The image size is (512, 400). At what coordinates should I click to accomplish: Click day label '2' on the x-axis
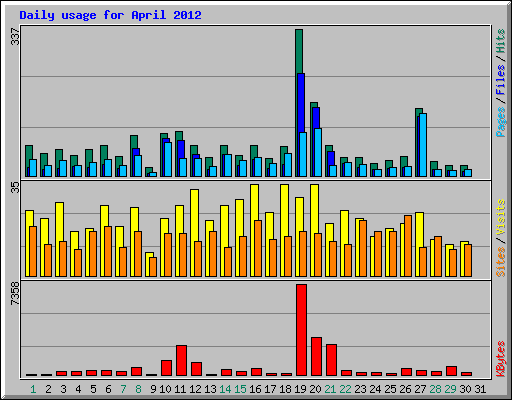(x=48, y=389)
